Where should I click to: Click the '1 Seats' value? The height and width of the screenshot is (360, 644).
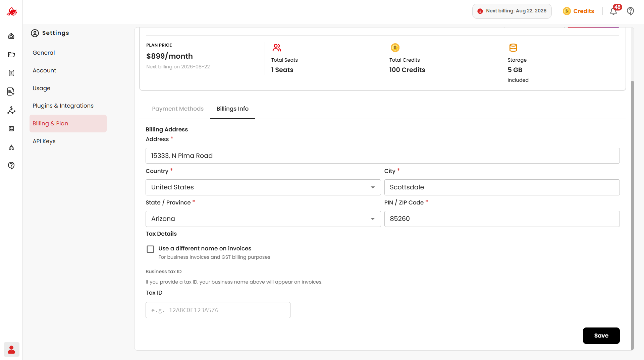282,70
